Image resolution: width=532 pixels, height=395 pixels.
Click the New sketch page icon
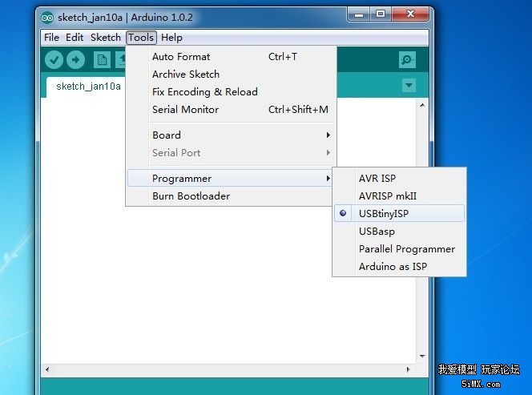(x=102, y=60)
